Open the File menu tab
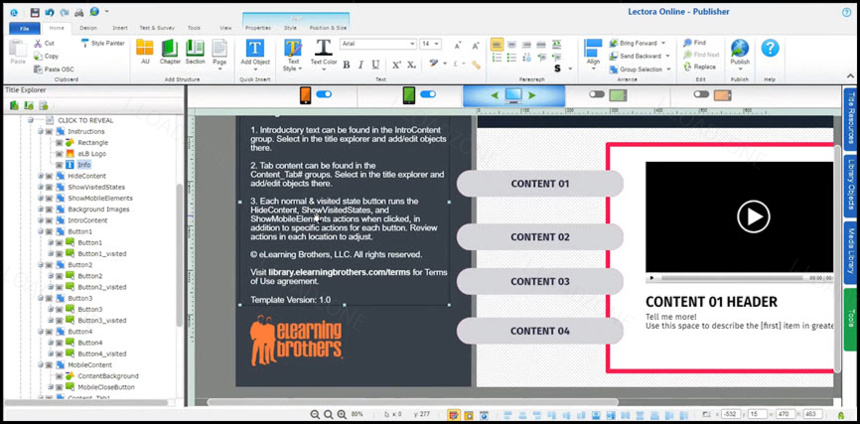This screenshot has height=424, width=860. [24, 28]
